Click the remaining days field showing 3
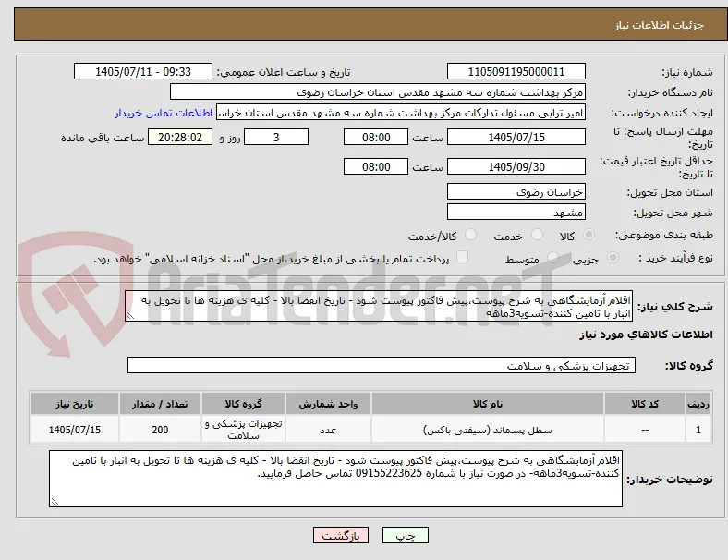 click(x=276, y=138)
